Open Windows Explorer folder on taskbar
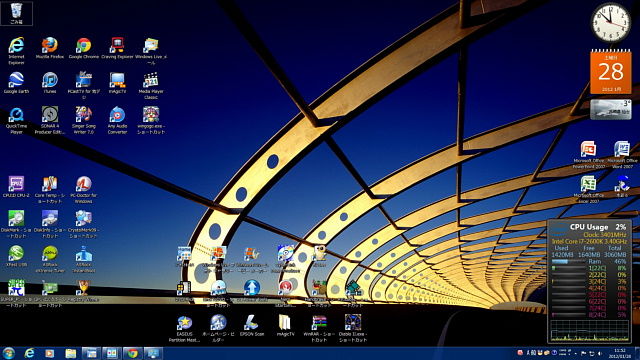640x360 pixels. tap(70, 353)
